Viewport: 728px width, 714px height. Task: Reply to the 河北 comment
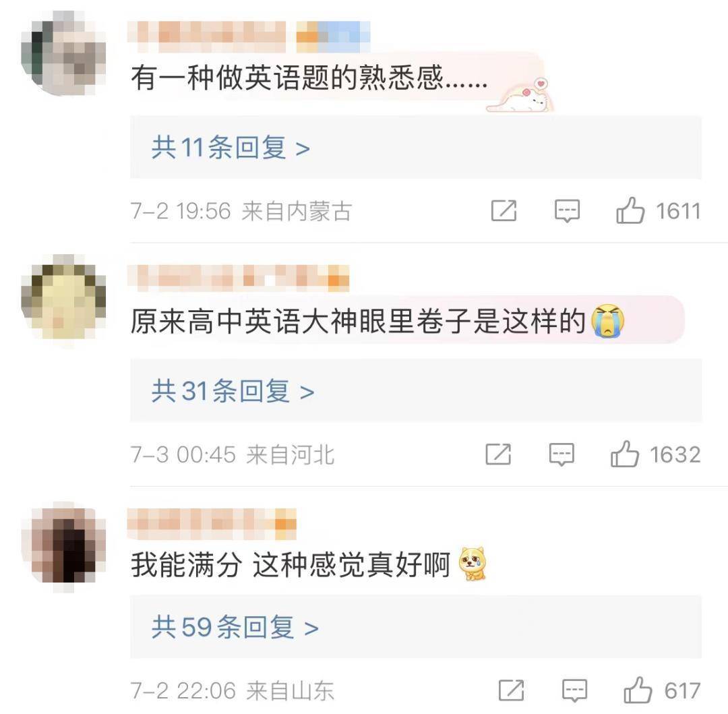click(562, 454)
